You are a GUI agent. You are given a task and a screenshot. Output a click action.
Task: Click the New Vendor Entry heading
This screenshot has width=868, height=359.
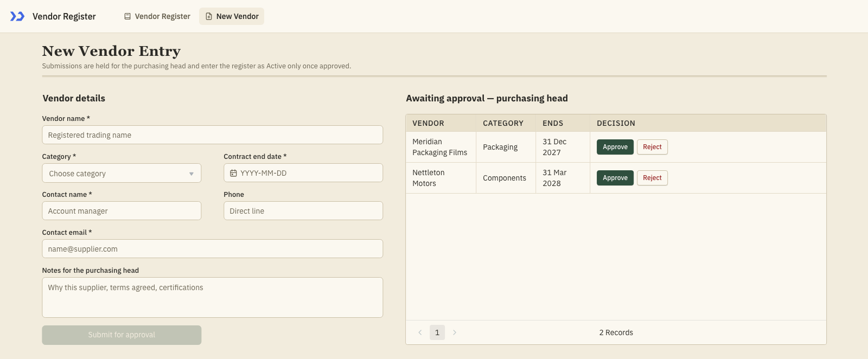111,51
